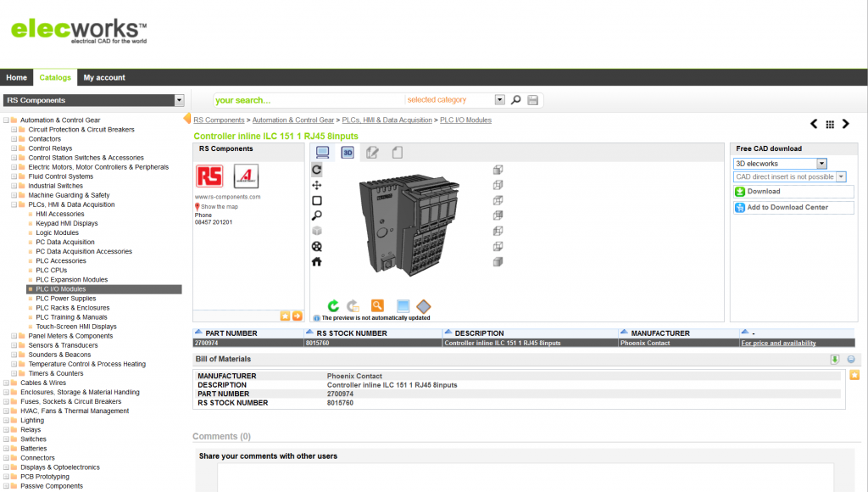Follow the Automation & Control Gear breadcrumb link
Viewport: 868px width, 492px height.
tap(293, 120)
